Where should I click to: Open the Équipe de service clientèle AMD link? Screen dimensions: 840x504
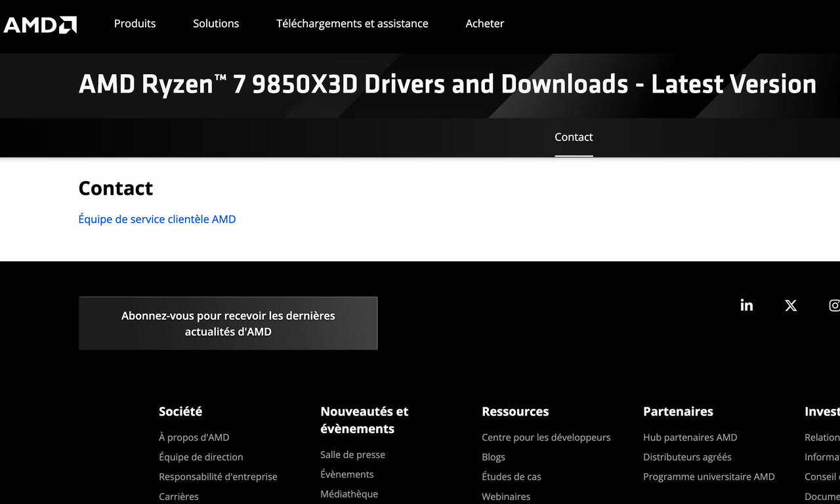point(157,219)
